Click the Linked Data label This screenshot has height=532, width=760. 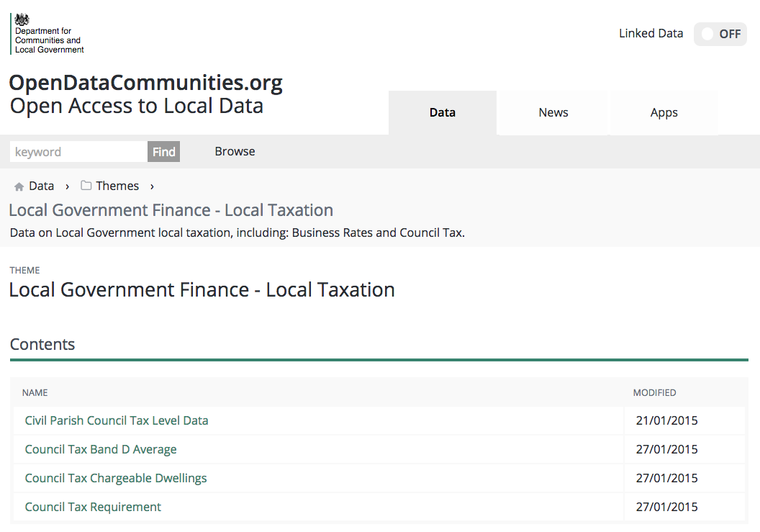tap(651, 33)
